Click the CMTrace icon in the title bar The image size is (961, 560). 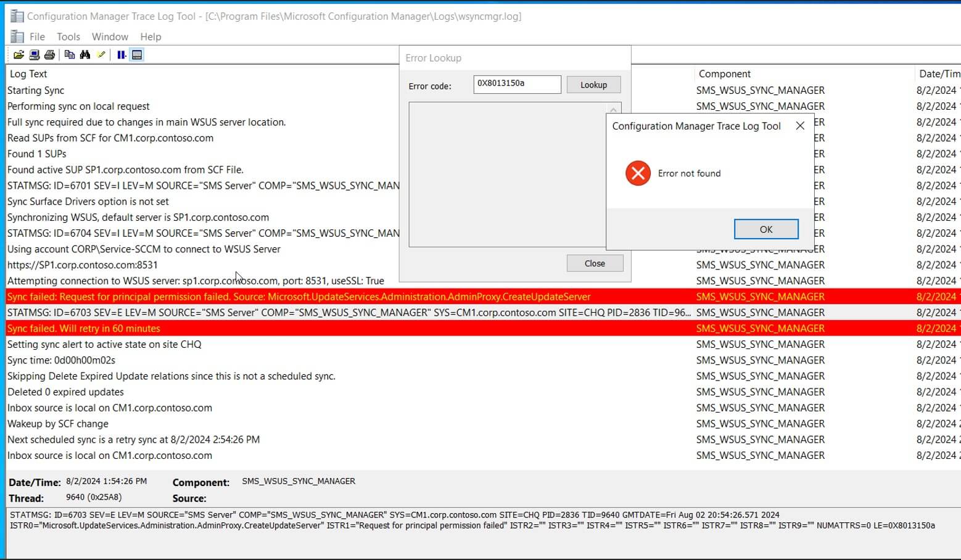click(17, 16)
